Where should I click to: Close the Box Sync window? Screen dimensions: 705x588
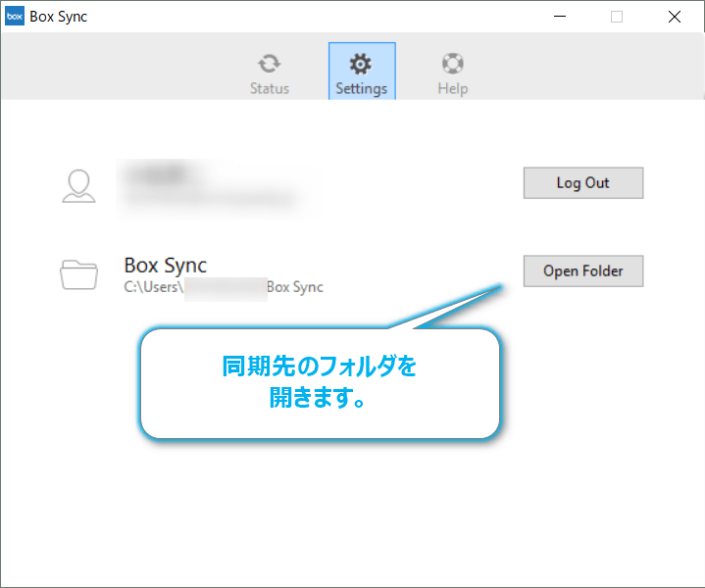point(675,17)
